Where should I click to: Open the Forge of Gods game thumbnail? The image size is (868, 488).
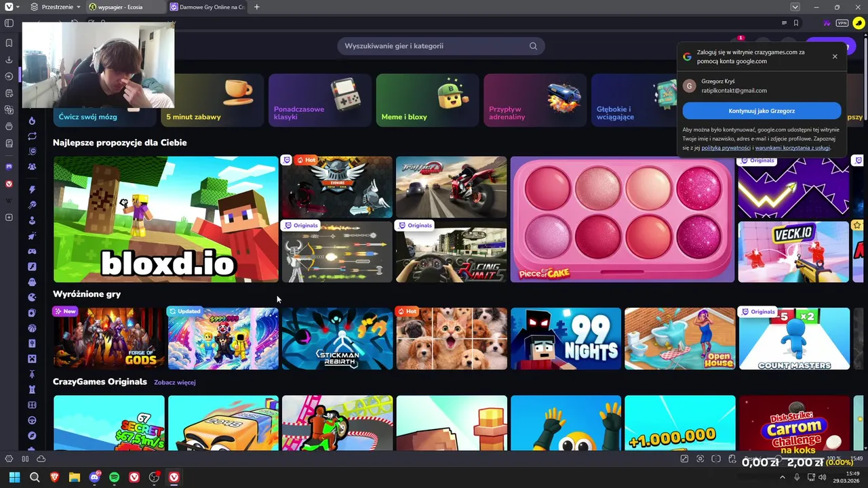[108, 338]
